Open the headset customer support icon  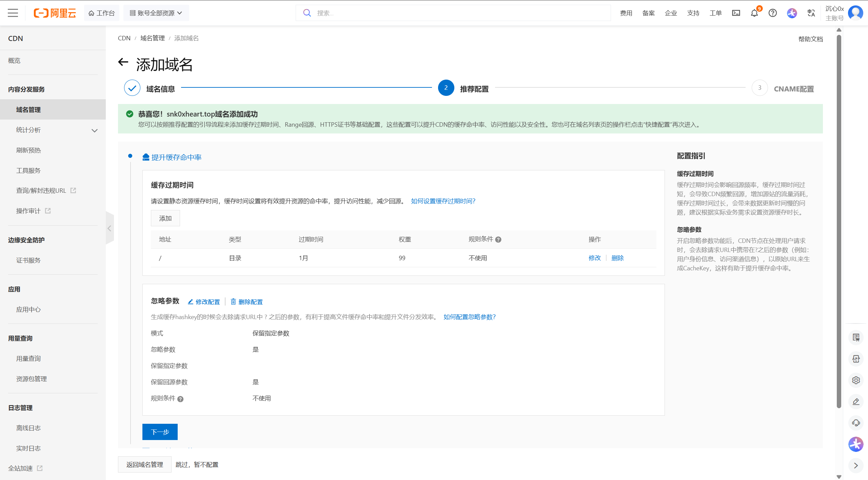tap(856, 423)
